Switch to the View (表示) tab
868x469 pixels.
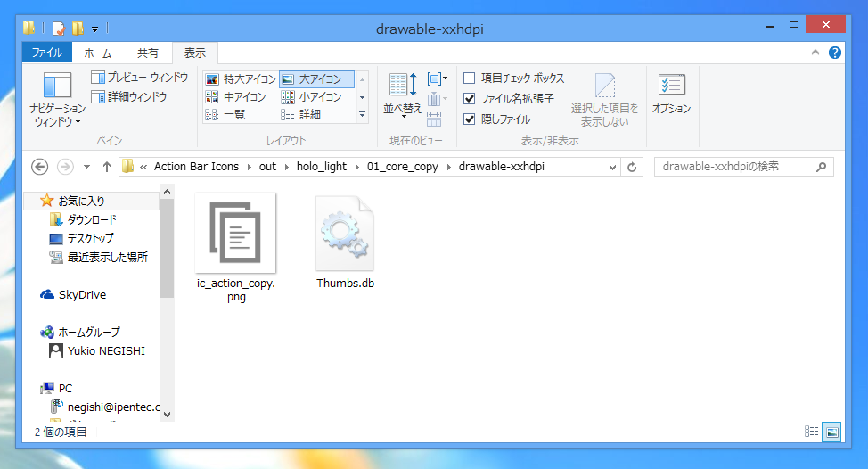(x=195, y=53)
